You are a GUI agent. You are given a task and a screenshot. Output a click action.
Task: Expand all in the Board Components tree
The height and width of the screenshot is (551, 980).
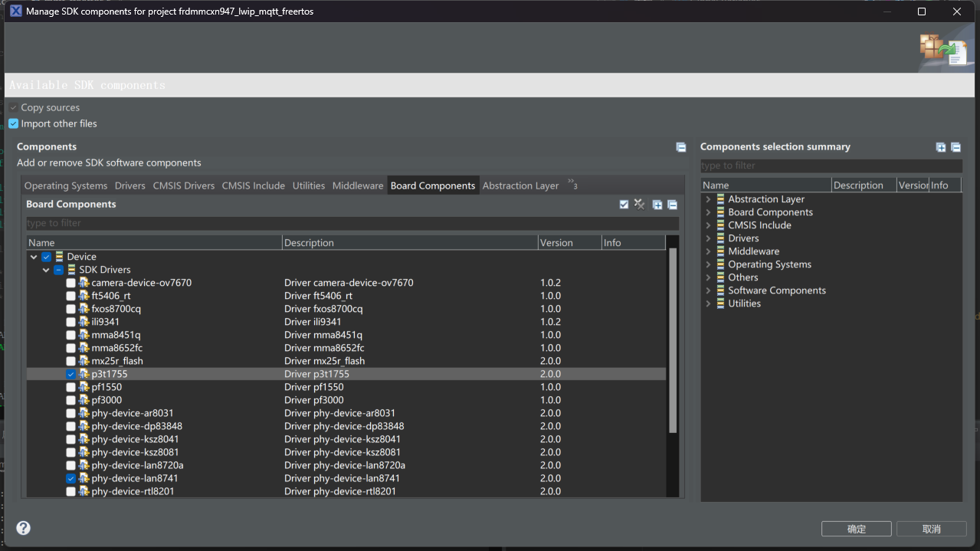point(657,205)
